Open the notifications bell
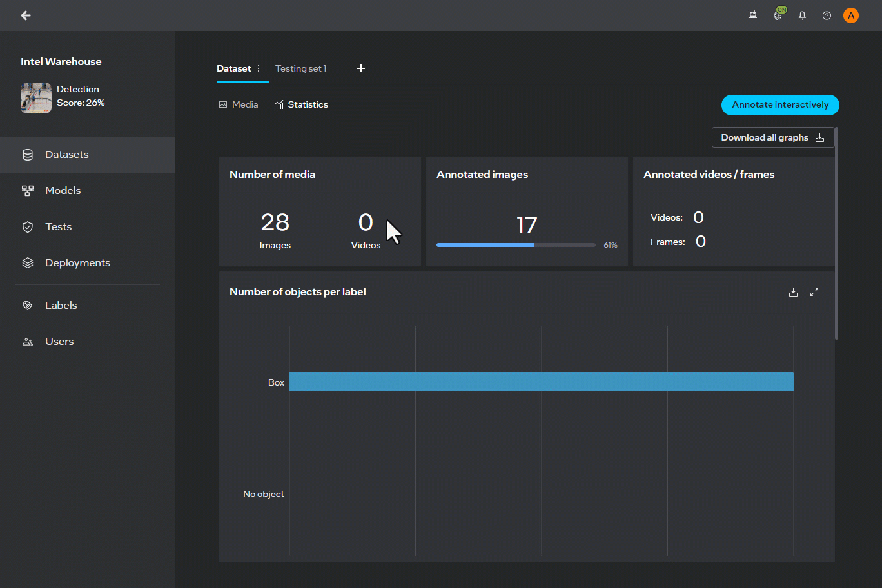Screen dimensions: 882x588 click(x=802, y=15)
